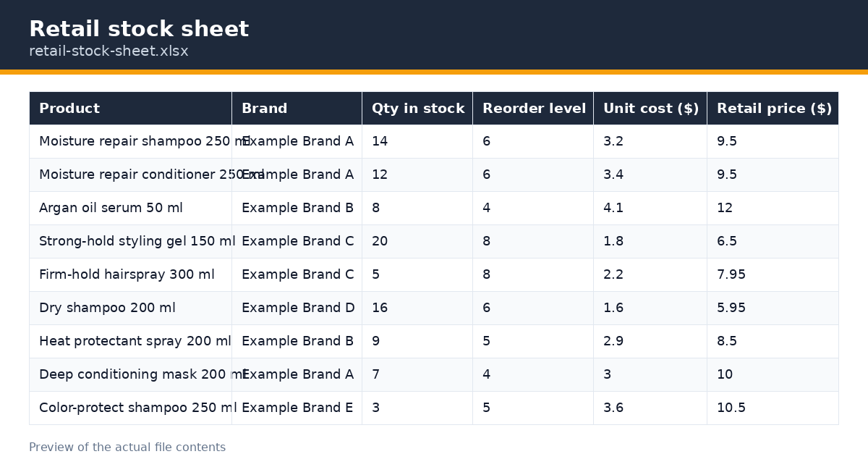The image size is (868, 475).
Task: Click the Brand column header
Action: tap(297, 109)
